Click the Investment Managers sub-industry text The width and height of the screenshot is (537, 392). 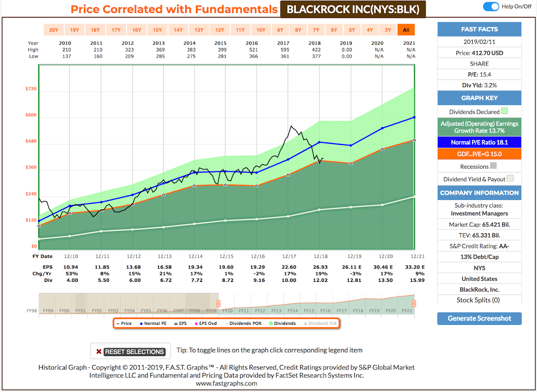point(479,213)
